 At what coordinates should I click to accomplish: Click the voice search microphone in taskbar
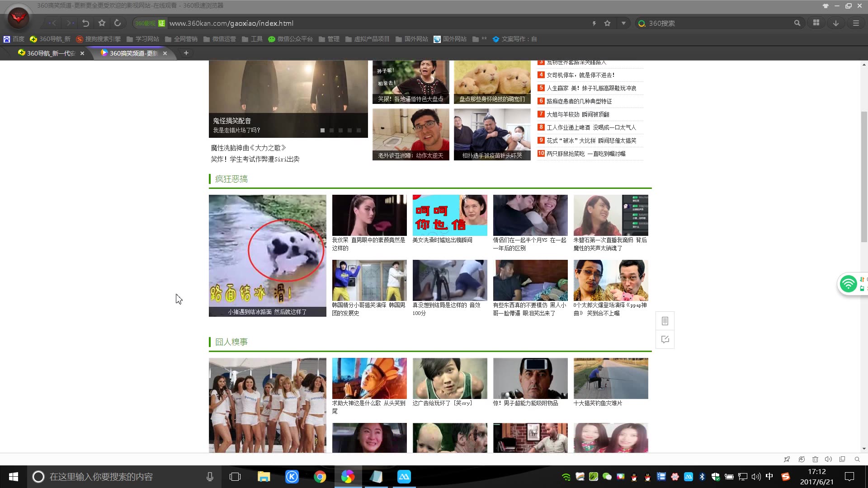pos(209,476)
